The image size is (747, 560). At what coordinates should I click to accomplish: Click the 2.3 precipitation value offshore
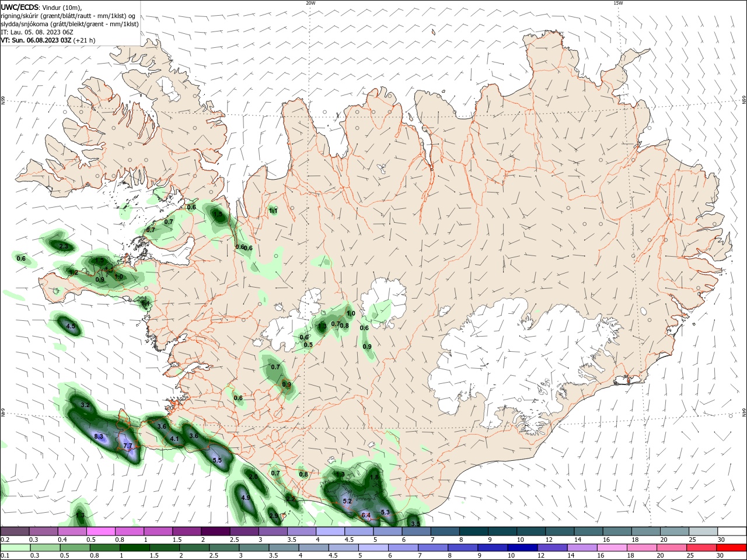pyautogui.click(x=64, y=247)
